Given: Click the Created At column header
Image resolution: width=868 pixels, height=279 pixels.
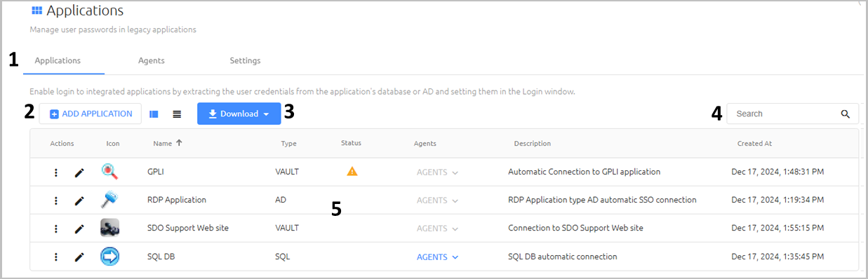Looking at the screenshot, I should (x=754, y=144).
